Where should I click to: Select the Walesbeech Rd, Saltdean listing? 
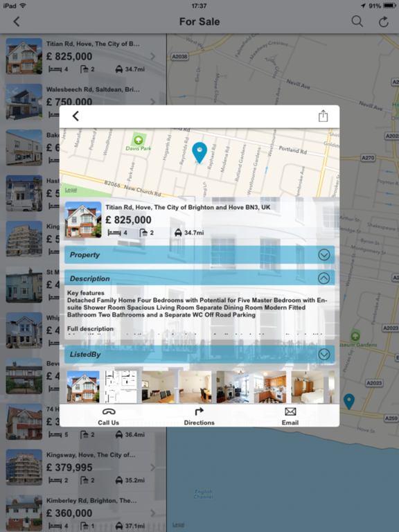click(x=83, y=102)
